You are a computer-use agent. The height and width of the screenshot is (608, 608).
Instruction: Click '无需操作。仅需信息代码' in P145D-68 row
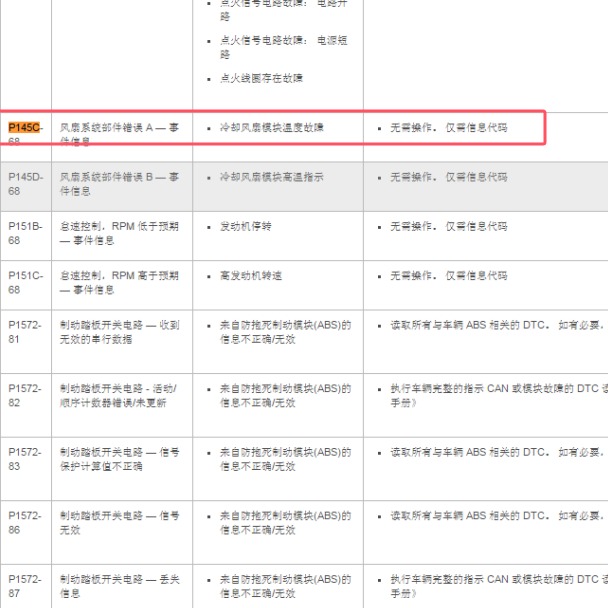(x=449, y=177)
